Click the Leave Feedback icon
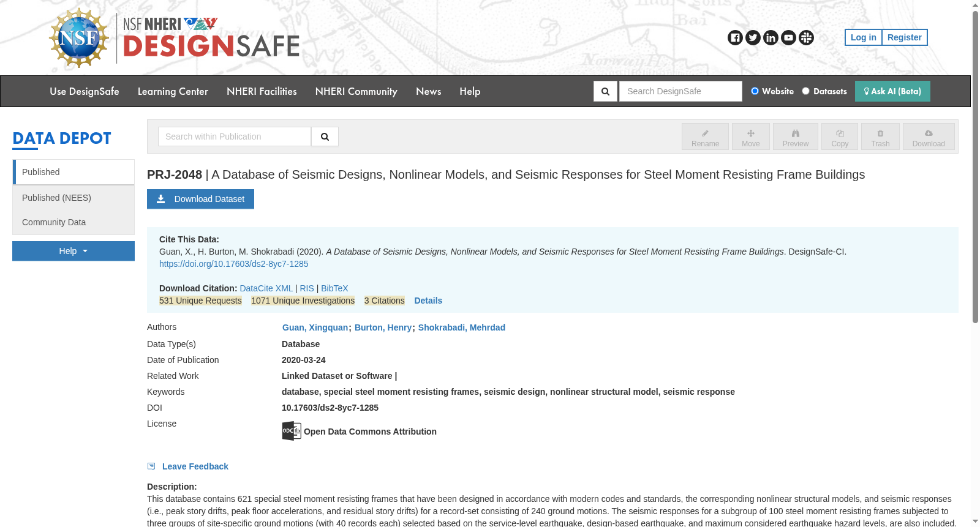980x527 pixels. click(x=151, y=466)
